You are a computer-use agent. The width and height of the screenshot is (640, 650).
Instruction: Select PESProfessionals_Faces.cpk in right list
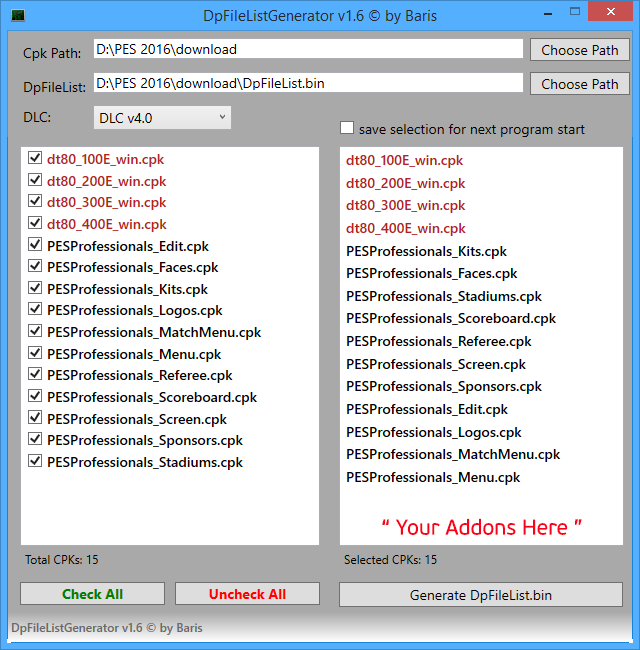pos(432,274)
